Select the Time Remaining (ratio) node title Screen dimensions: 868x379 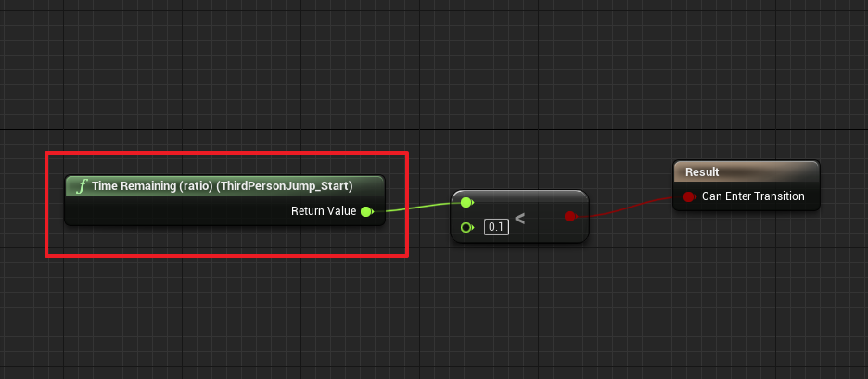pyautogui.click(x=222, y=186)
